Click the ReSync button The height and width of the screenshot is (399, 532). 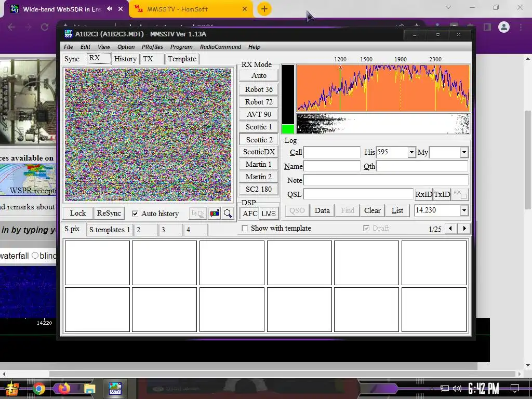[x=109, y=213]
